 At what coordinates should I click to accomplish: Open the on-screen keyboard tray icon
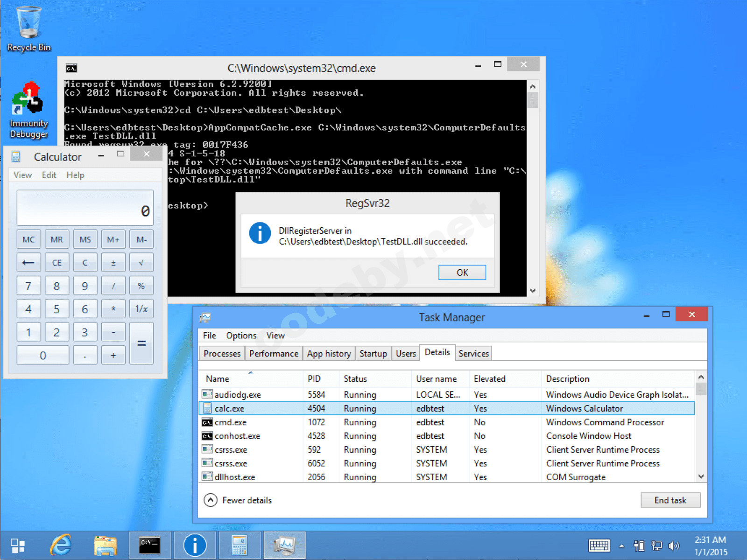(x=599, y=546)
